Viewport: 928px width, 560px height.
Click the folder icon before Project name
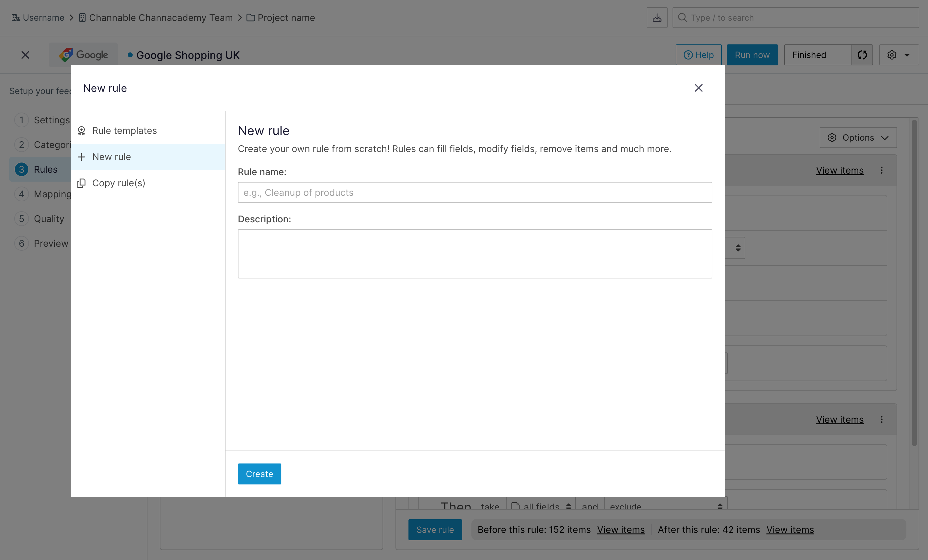[x=251, y=18]
